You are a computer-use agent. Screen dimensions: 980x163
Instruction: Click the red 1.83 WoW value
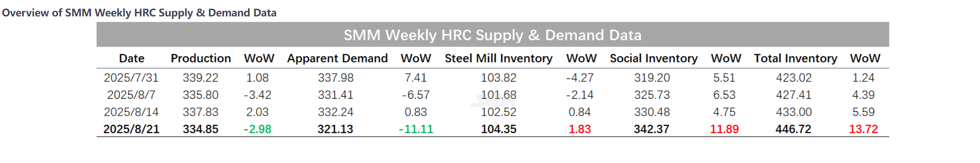coord(579,129)
